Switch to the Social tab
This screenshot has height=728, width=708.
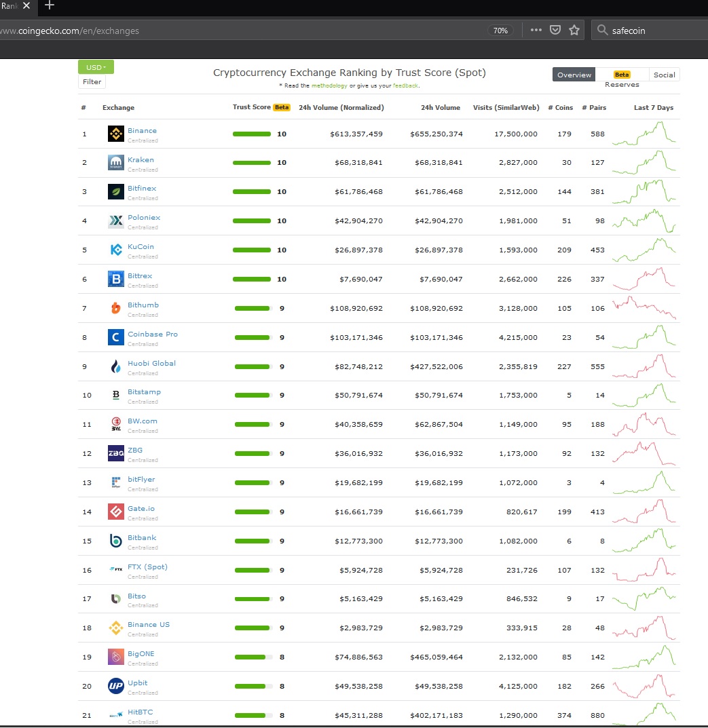click(664, 75)
